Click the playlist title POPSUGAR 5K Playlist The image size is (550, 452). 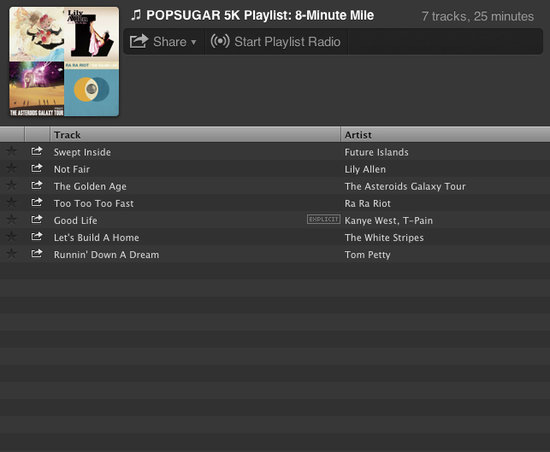(x=260, y=15)
